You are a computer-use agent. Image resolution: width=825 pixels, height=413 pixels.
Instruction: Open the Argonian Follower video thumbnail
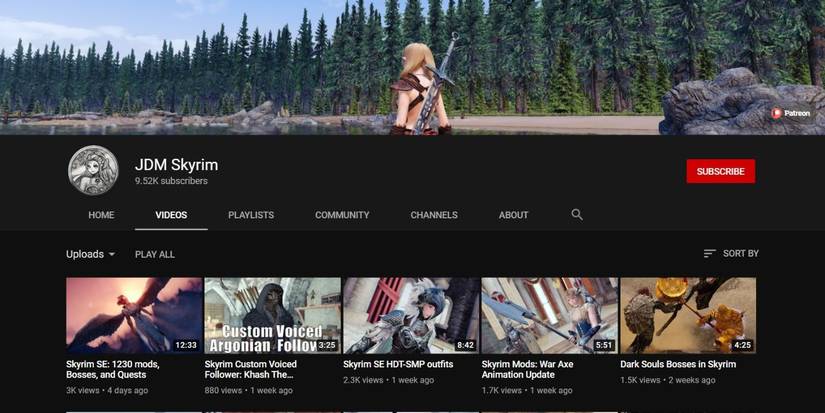tap(272, 316)
